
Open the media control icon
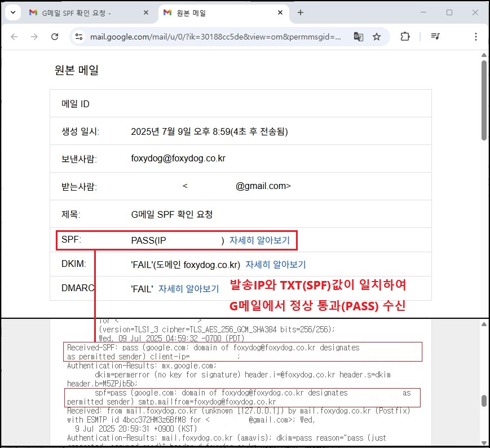435,37
